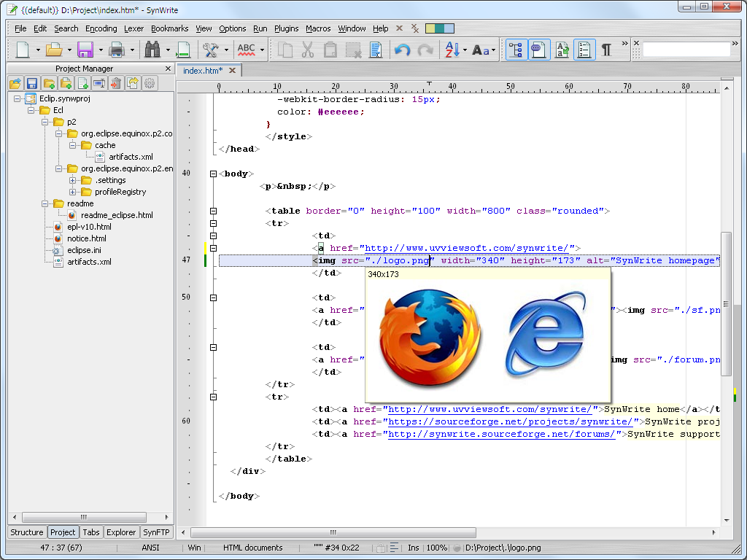
Task: Open dropdown arrow next to Open folder icon
Action: click(69, 50)
